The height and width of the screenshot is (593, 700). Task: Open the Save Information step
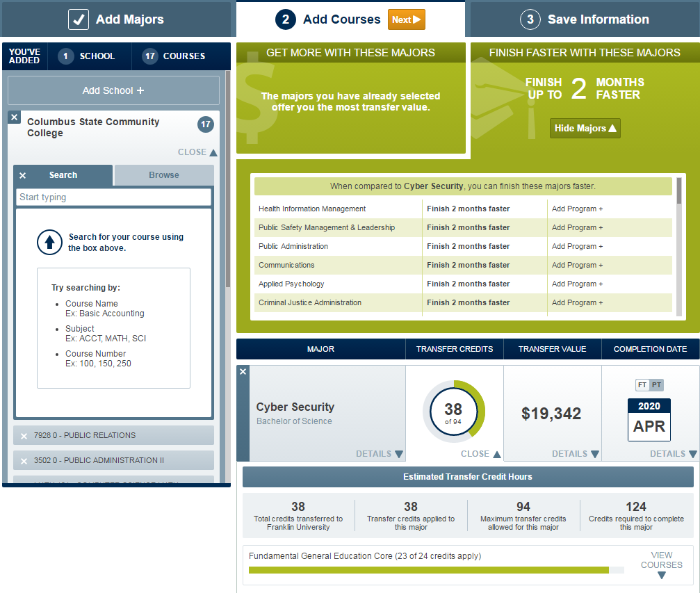pyautogui.click(x=585, y=19)
